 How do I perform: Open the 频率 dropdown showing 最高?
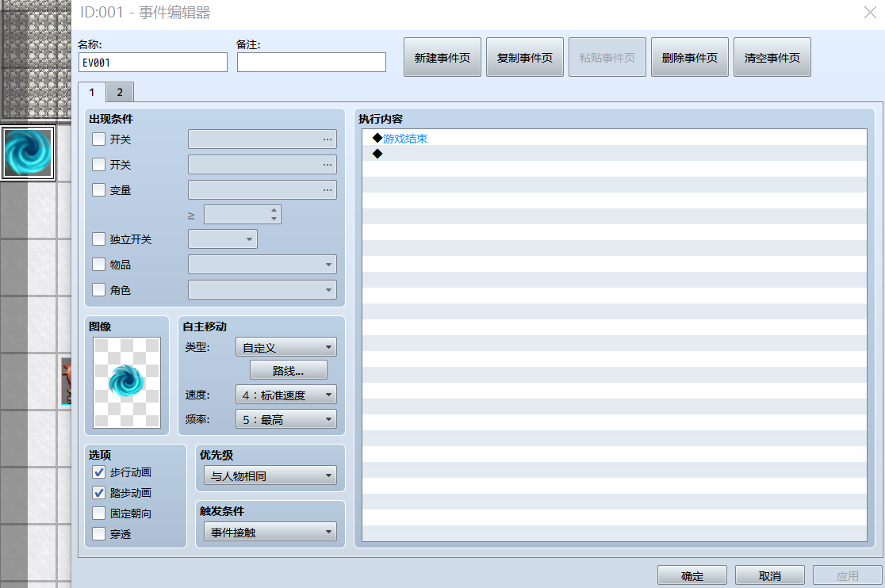286,419
